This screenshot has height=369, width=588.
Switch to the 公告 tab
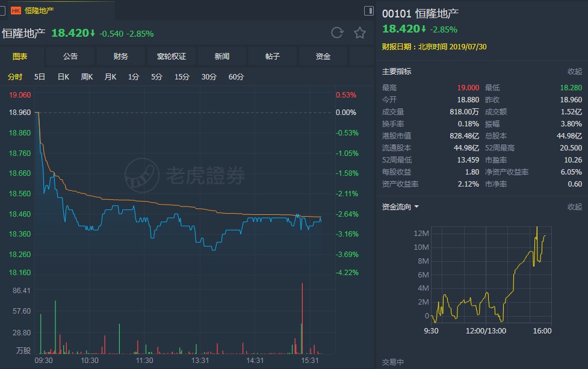(x=70, y=57)
